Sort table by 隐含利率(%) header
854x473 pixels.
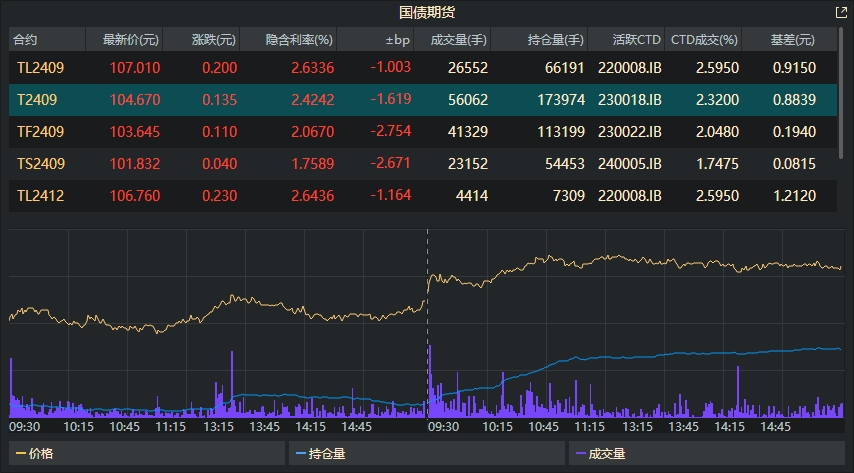coord(299,40)
